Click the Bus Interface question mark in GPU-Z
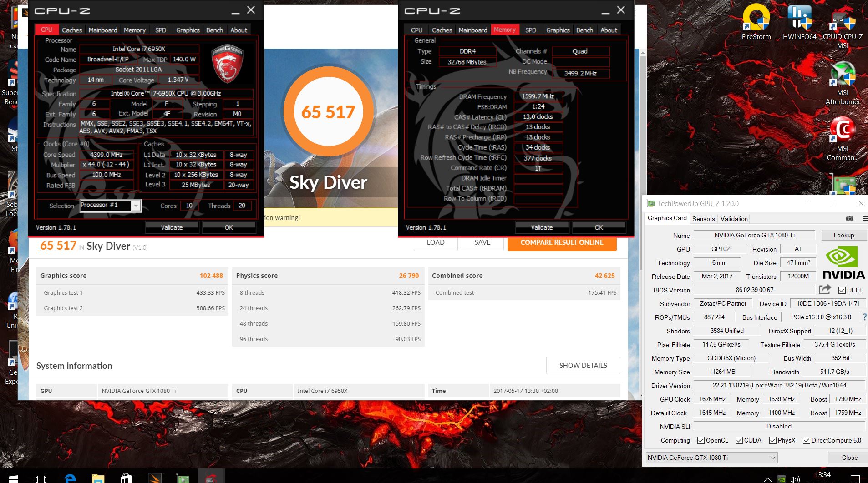The height and width of the screenshot is (483, 868). (864, 317)
